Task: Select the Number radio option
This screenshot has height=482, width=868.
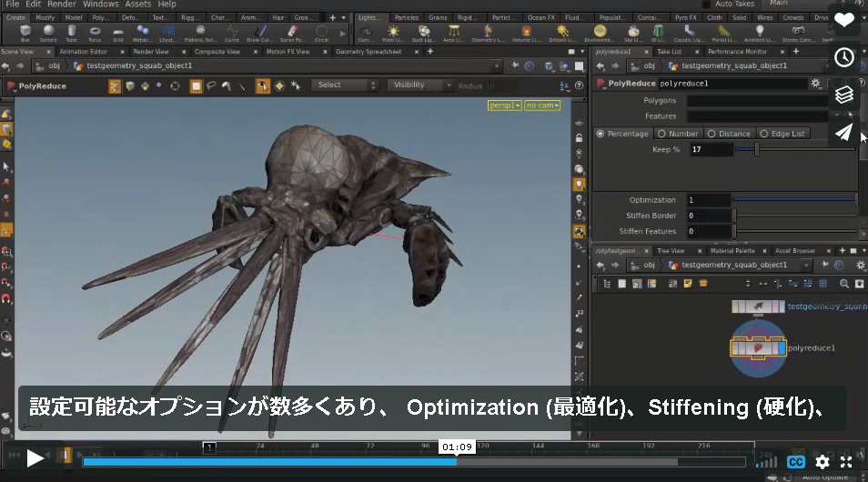Action: click(678, 134)
